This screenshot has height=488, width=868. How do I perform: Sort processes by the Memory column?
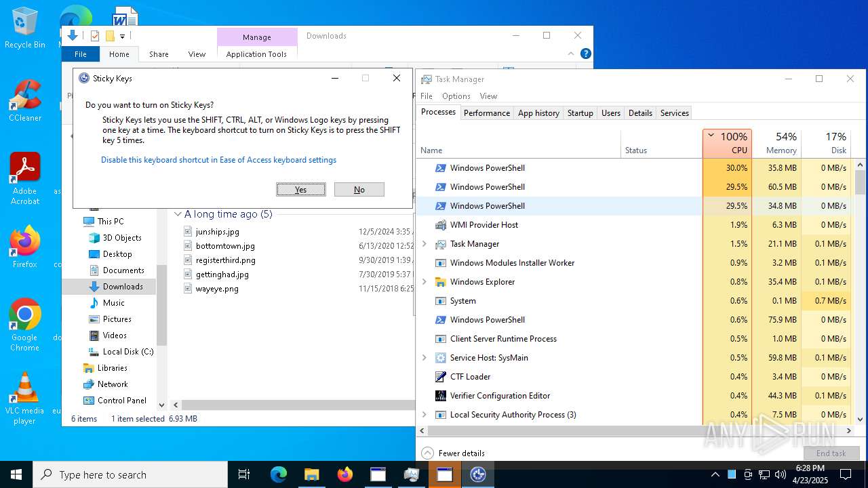(x=776, y=143)
